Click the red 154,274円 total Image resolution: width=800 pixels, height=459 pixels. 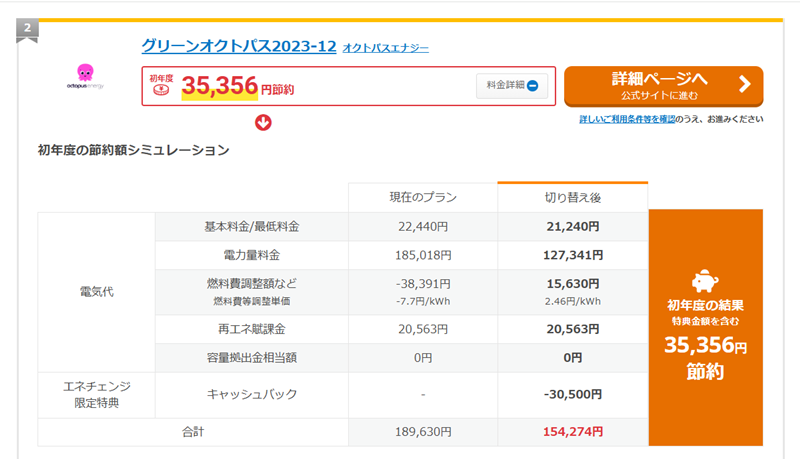[x=572, y=432]
